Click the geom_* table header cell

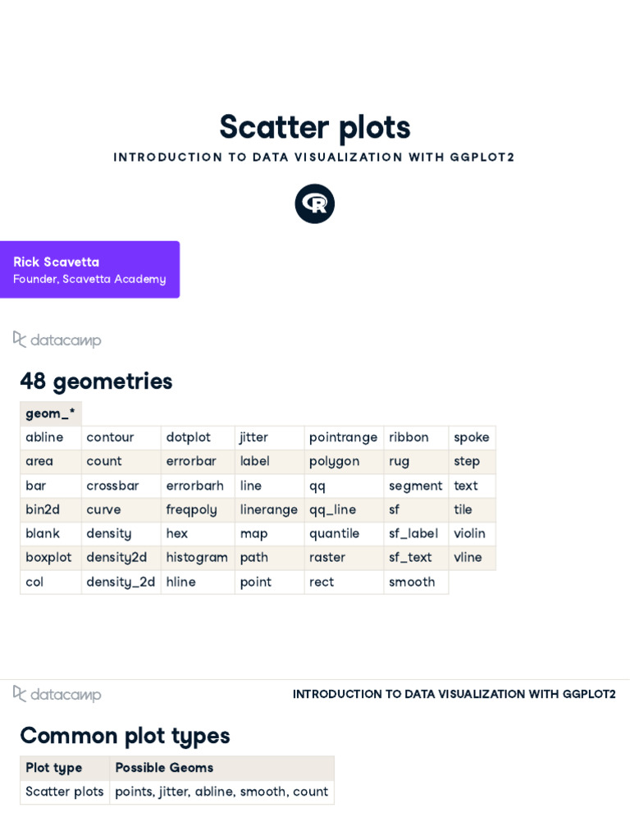(50, 413)
